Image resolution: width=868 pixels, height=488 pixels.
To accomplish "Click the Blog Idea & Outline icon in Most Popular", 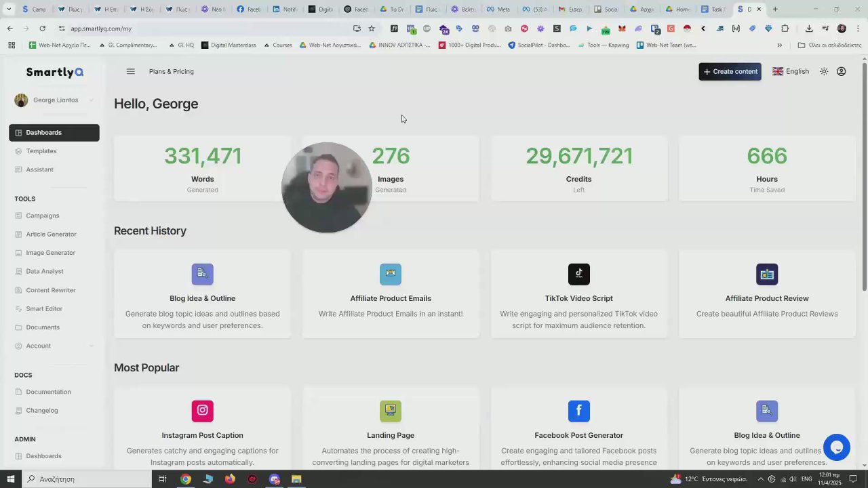I will coord(767,411).
